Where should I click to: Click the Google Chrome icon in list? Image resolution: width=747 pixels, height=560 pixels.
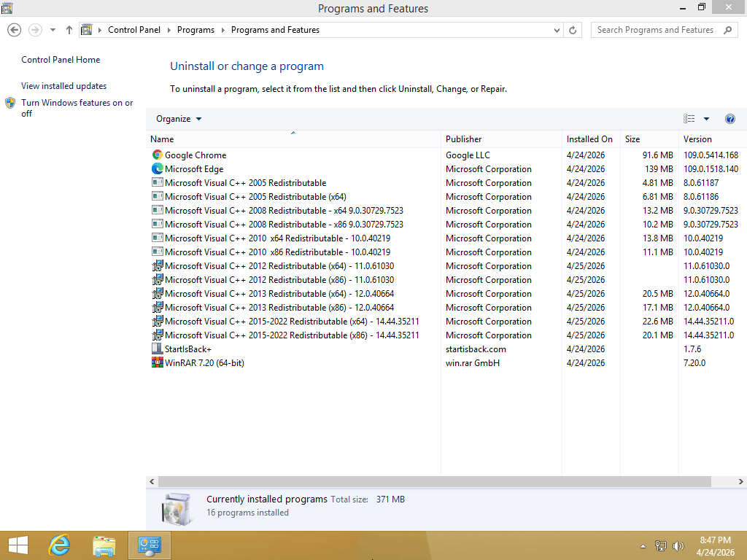point(157,155)
